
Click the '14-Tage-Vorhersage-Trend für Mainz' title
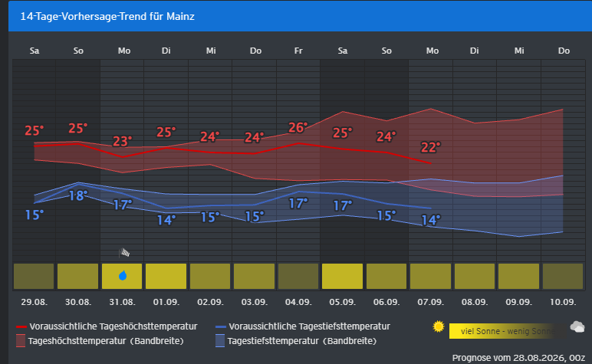[x=107, y=16]
